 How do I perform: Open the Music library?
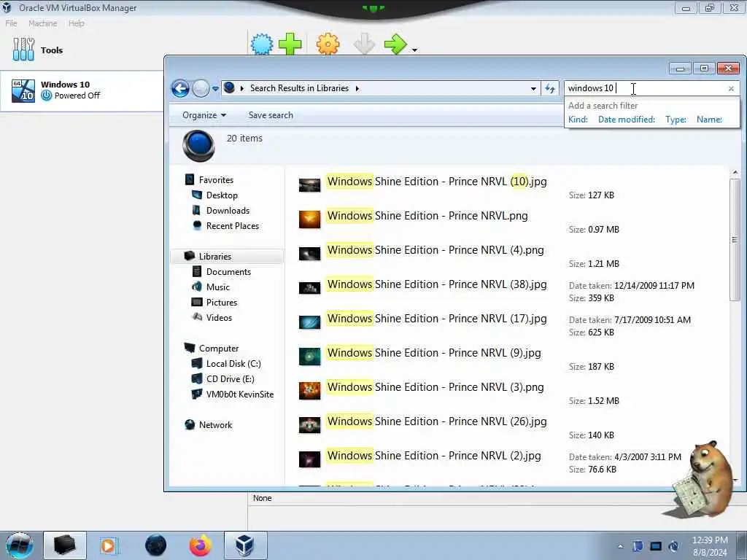click(x=217, y=287)
